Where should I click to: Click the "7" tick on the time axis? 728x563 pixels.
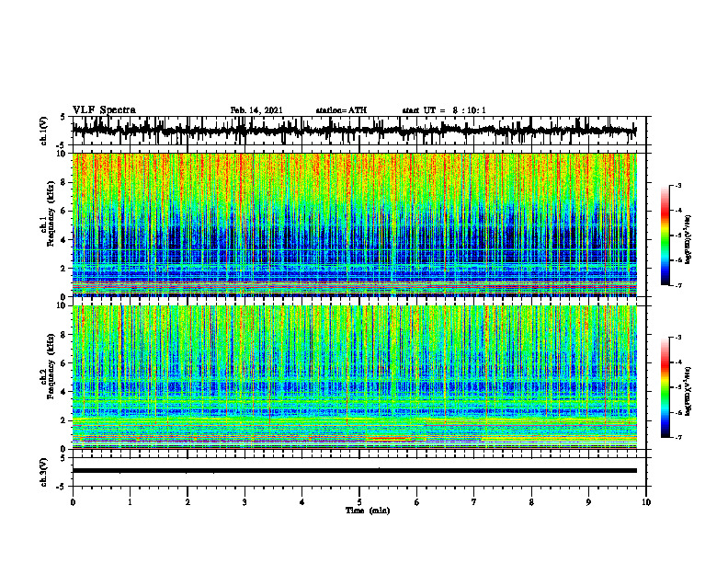(x=474, y=502)
